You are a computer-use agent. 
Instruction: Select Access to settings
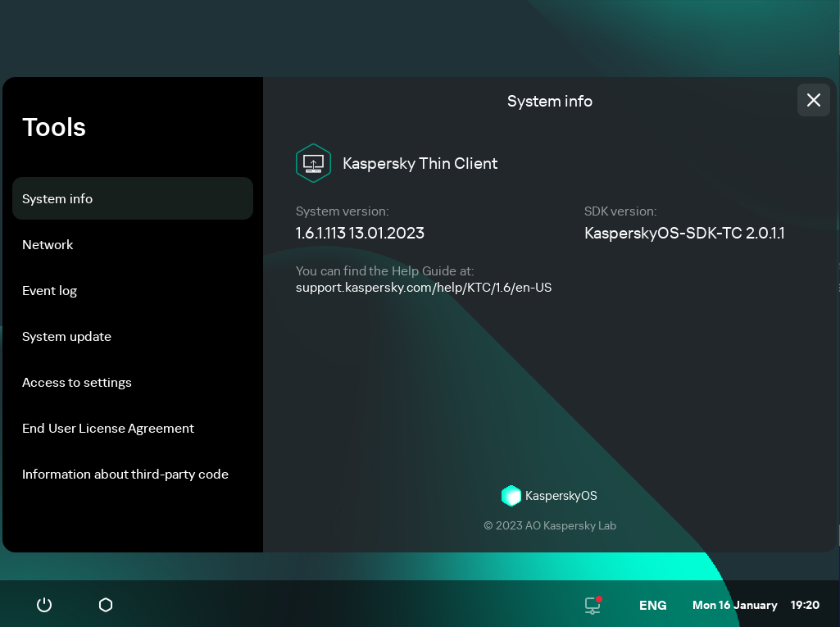(77, 382)
